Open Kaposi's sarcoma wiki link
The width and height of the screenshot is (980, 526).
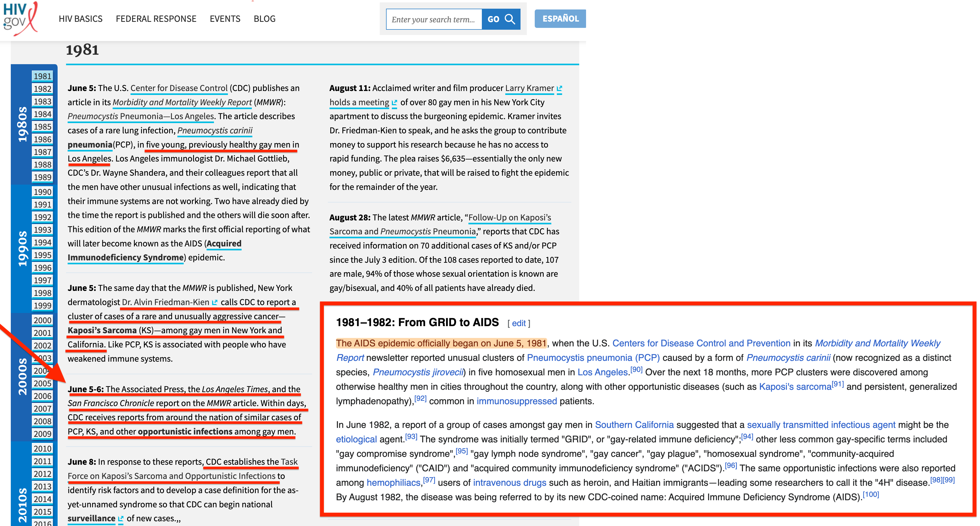[795, 387]
